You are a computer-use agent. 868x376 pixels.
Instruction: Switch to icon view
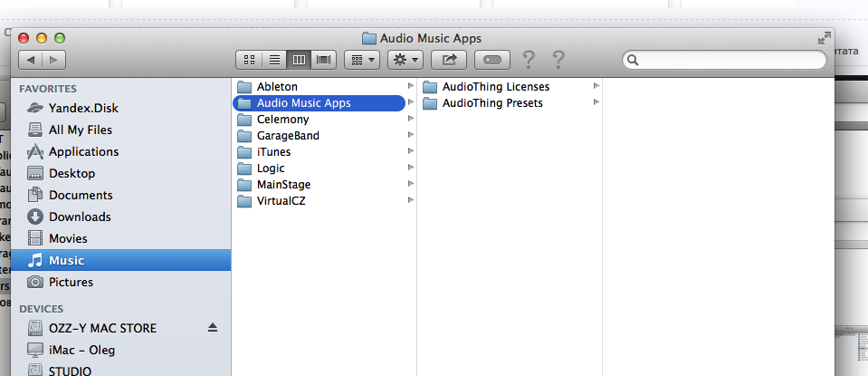coord(249,59)
